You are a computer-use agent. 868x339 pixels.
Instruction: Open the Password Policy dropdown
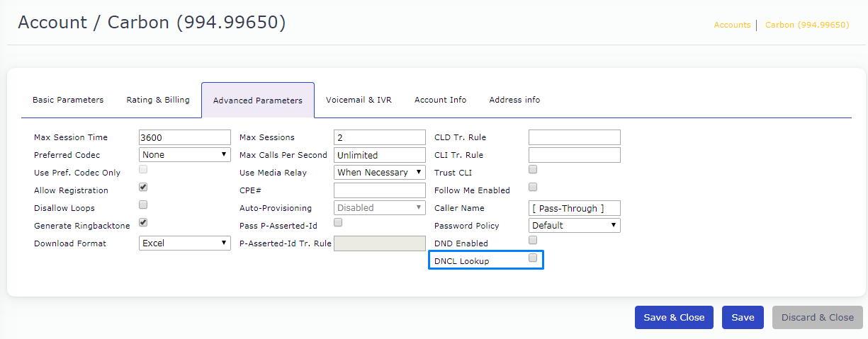[575, 226]
